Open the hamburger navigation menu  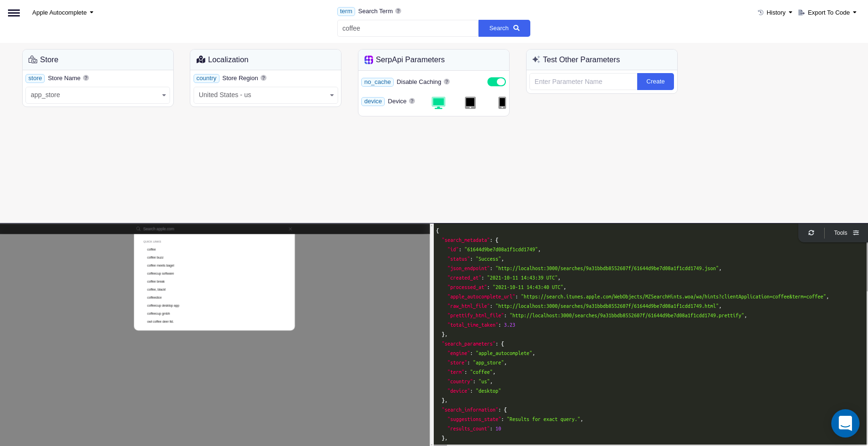click(x=14, y=13)
